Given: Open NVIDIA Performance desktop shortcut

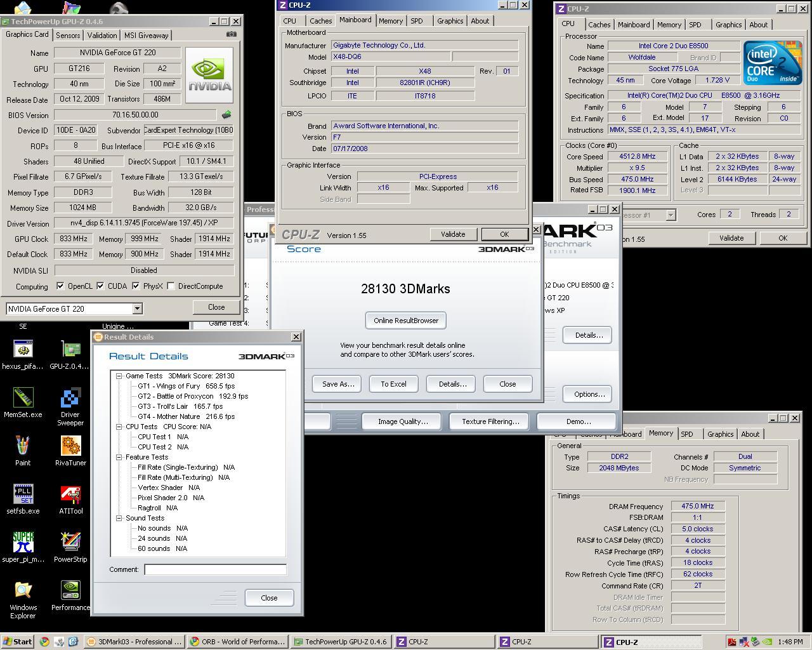Looking at the screenshot, I should click(70, 595).
